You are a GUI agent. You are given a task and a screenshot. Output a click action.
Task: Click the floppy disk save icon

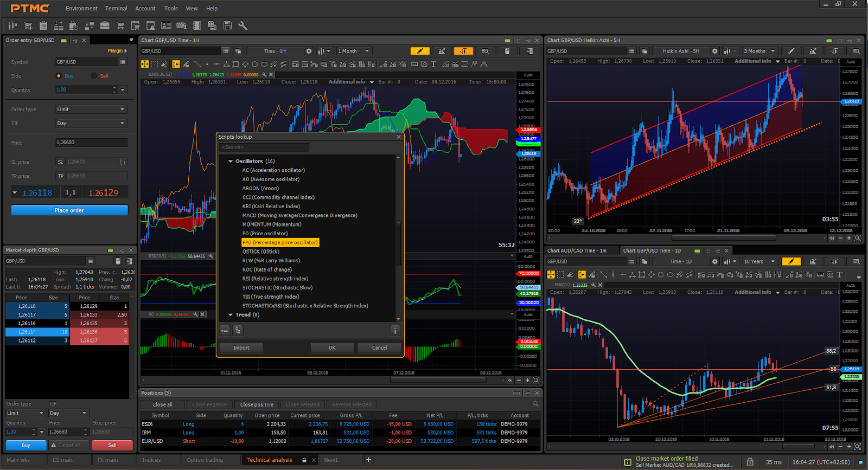click(x=227, y=25)
